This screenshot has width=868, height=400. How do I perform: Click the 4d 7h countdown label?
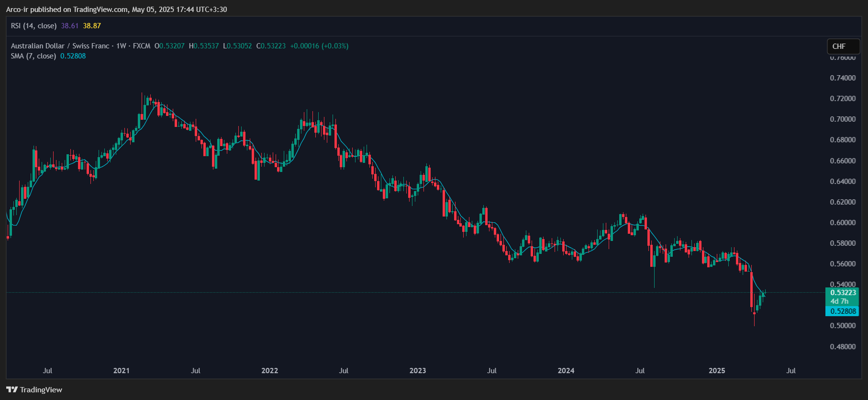click(839, 301)
